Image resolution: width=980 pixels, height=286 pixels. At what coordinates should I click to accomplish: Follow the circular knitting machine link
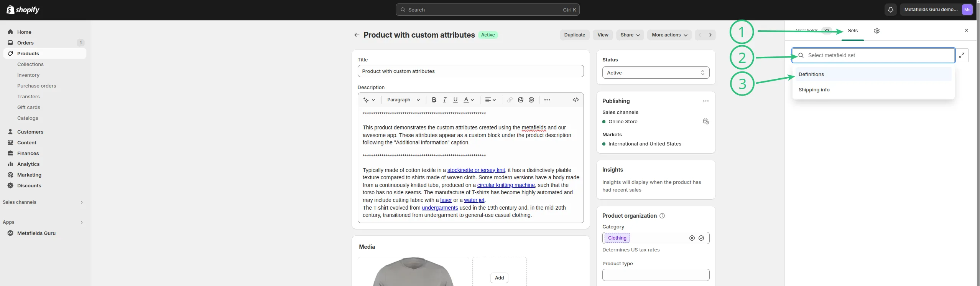pyautogui.click(x=506, y=185)
